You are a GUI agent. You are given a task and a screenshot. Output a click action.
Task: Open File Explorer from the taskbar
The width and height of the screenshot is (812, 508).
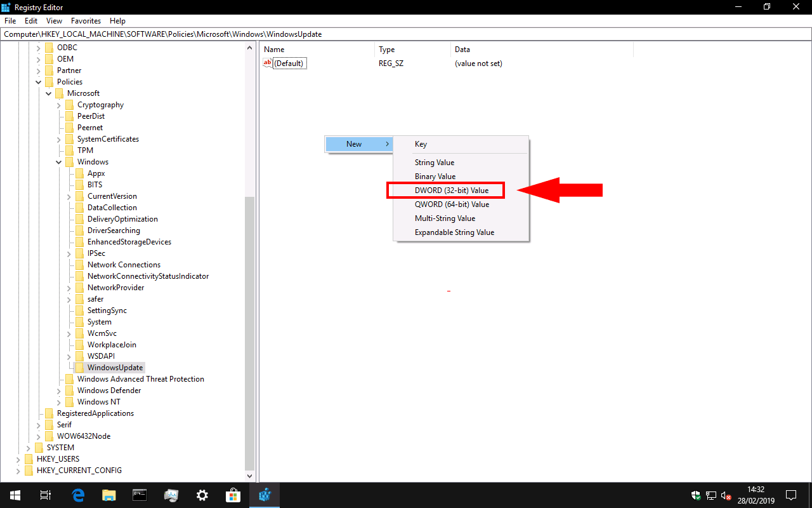[108, 495]
